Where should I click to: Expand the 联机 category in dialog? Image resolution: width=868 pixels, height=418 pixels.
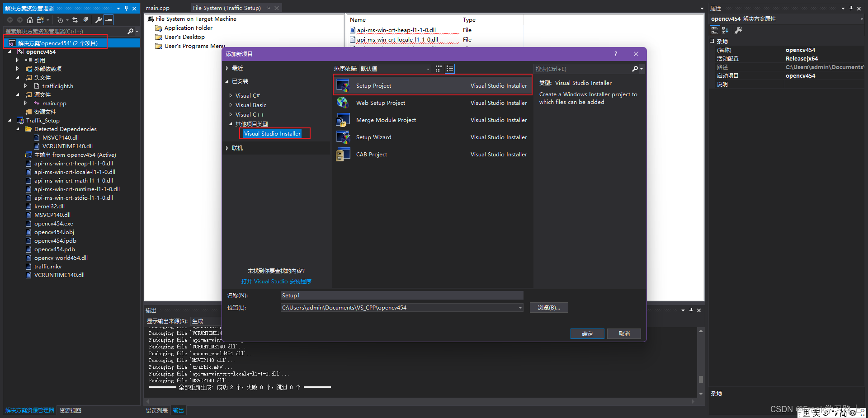coord(227,148)
